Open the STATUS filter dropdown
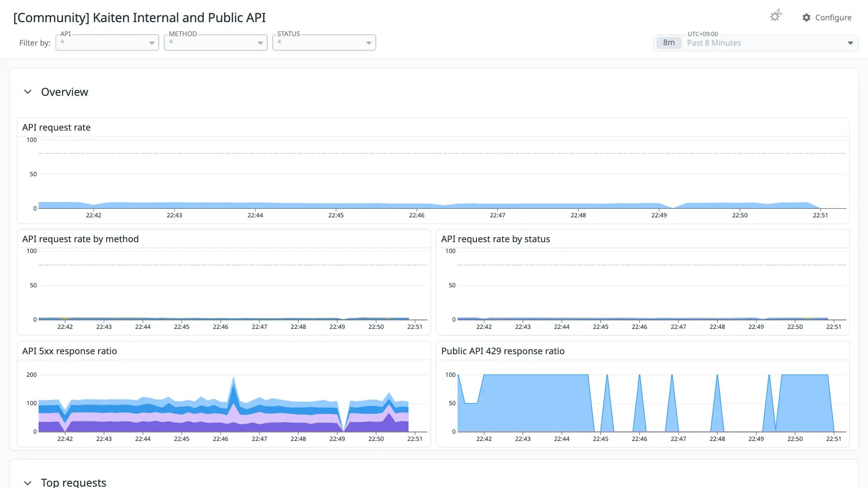Viewport: 868px width, 488px height. pos(324,42)
